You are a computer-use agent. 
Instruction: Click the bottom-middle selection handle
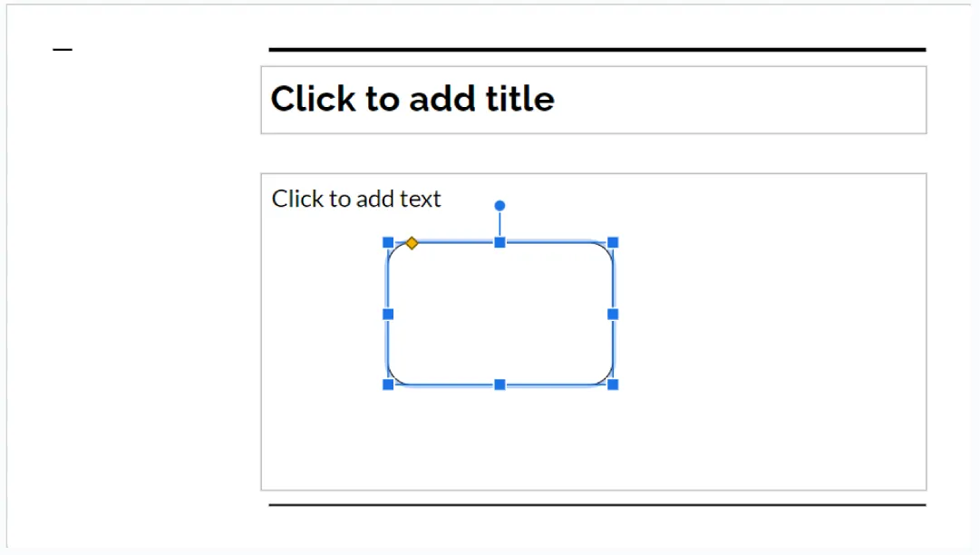point(500,384)
